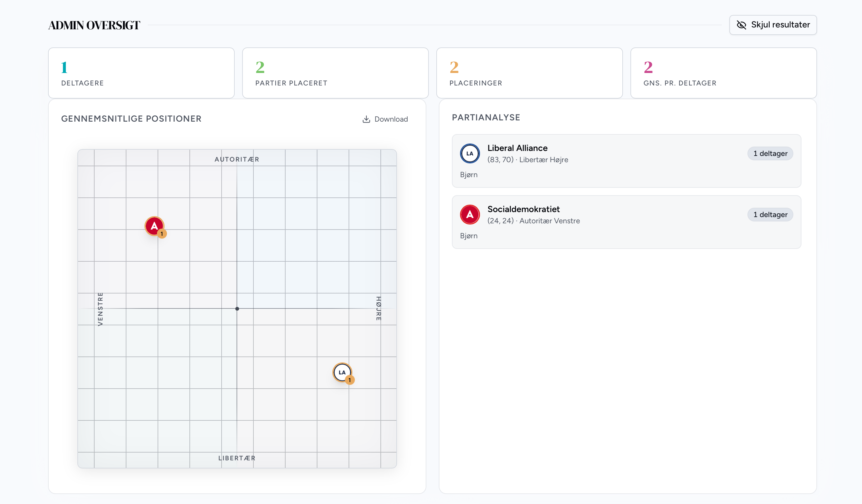Click the Download arrow icon
This screenshot has width=862, height=504.
point(366,119)
